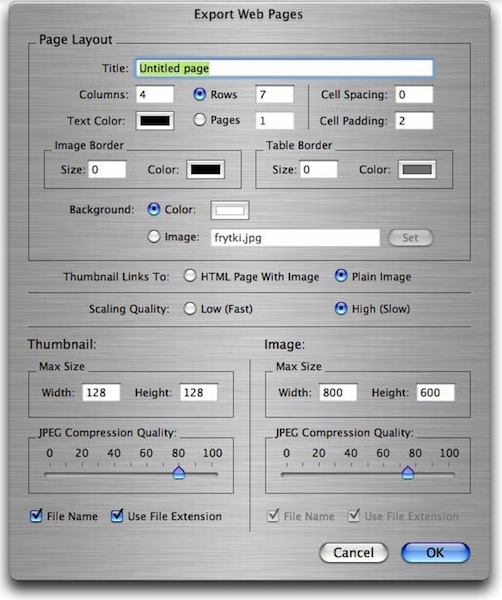Select the Pages radio button
This screenshot has width=502, height=600.
[199, 120]
